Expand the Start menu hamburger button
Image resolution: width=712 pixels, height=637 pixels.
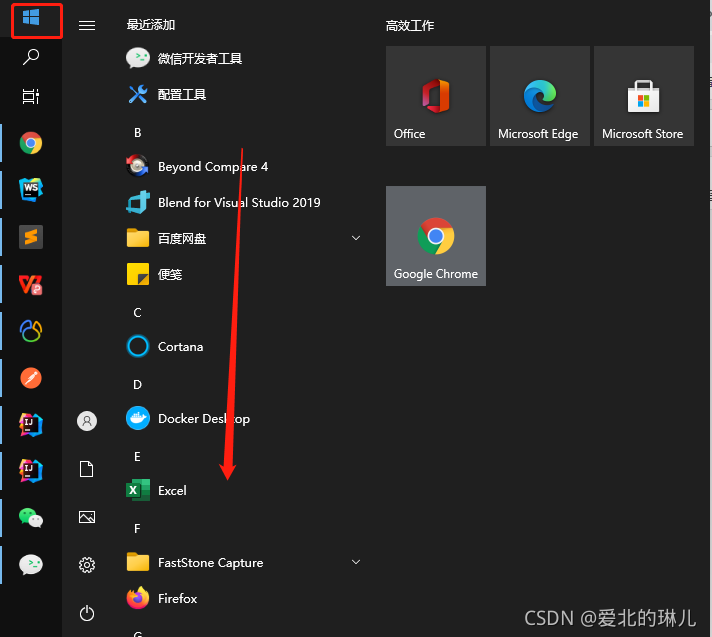87,25
